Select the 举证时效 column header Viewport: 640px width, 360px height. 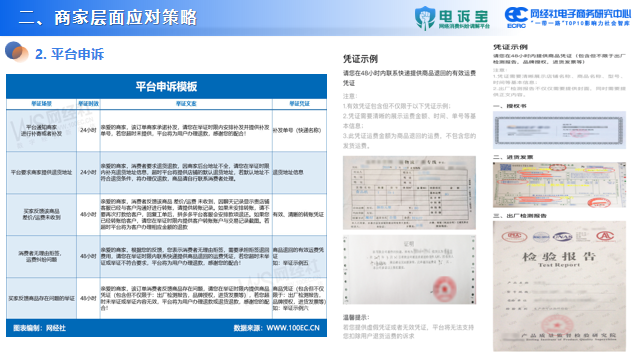(x=88, y=104)
